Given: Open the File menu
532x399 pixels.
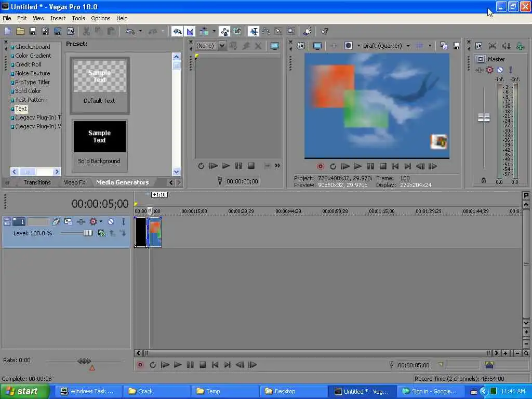Looking at the screenshot, I should tap(7, 18).
